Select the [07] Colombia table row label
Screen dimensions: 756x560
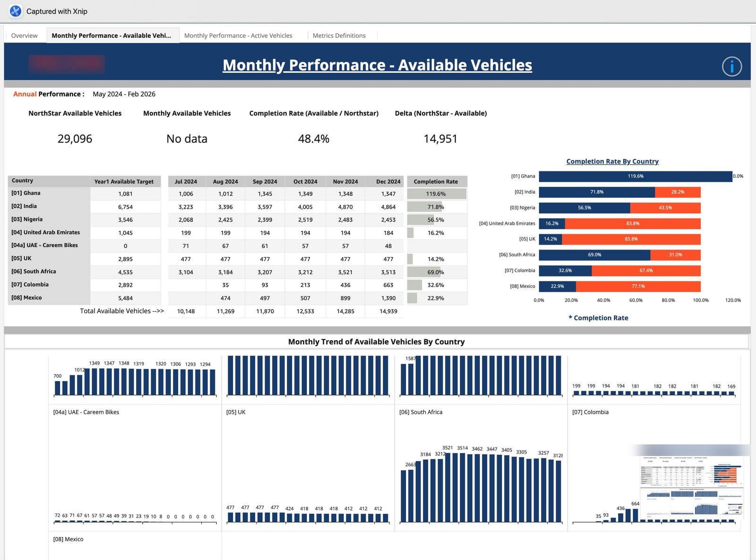point(30,285)
